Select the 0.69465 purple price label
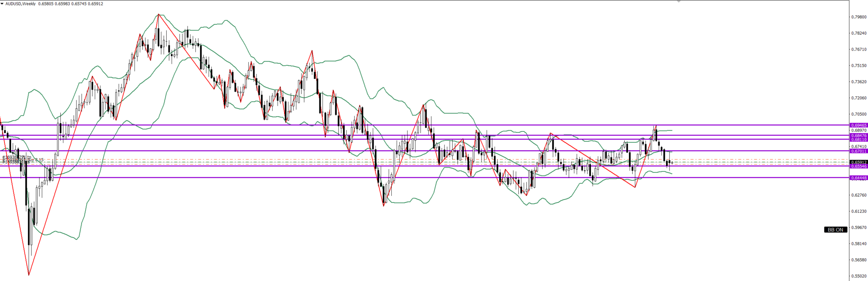Screen dimensions: 868x281 (858, 125)
